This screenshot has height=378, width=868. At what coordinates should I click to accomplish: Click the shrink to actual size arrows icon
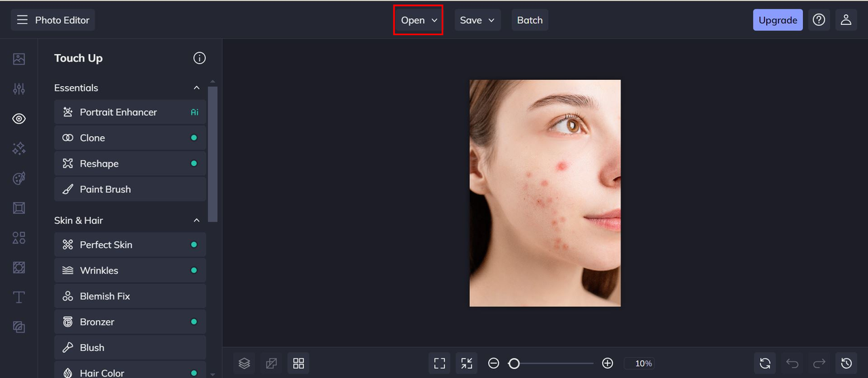(x=467, y=363)
